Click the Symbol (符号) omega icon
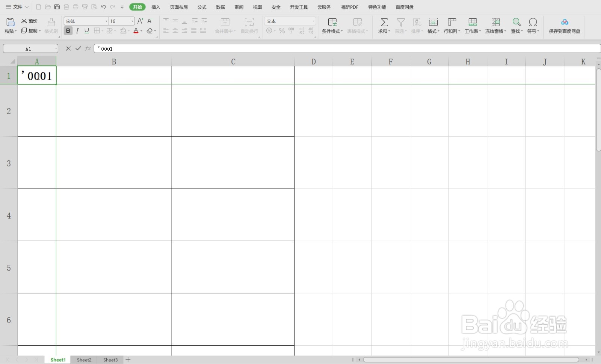Screen dimensions: 601x364 533,22
